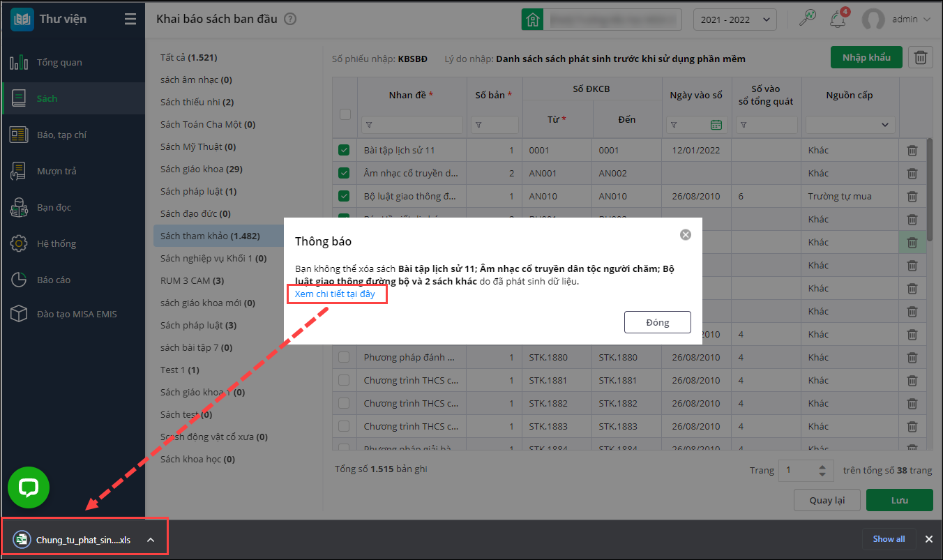The image size is (943, 560).
Task: Check the select-all header checkbox
Action: coord(345,114)
